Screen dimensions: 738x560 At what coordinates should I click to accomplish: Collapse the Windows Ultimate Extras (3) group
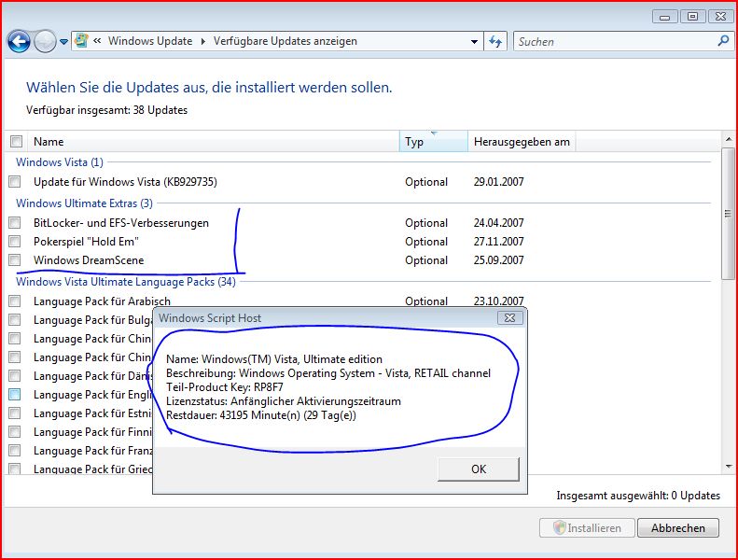[84, 203]
